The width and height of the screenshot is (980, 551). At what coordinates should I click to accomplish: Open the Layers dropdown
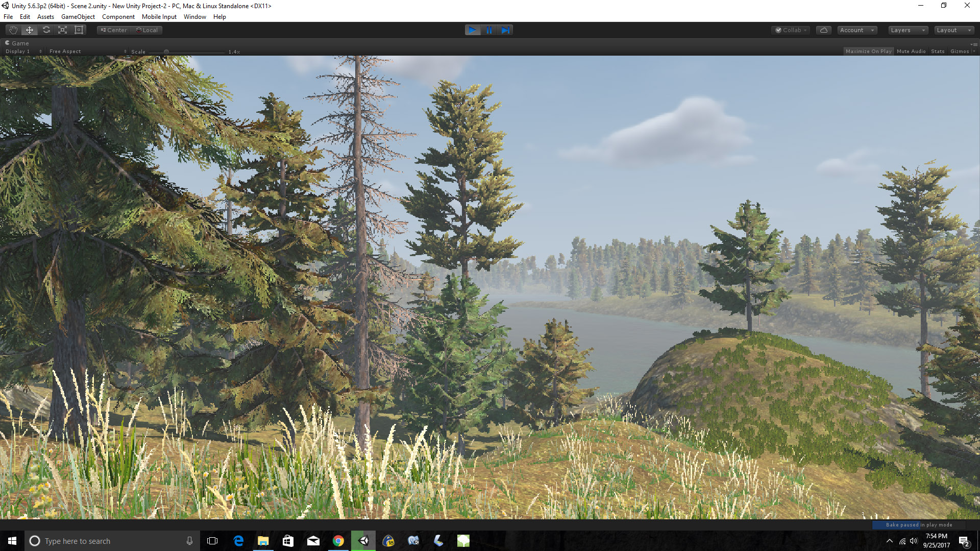coord(907,30)
